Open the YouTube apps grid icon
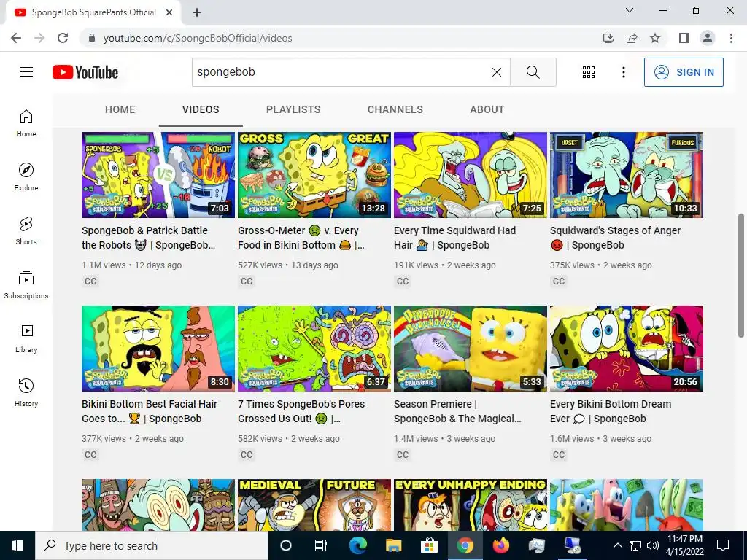 pyautogui.click(x=589, y=72)
